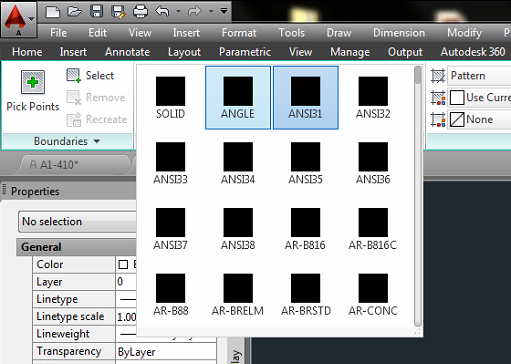
Task: Choose the ANSI37 hatch pattern
Action: 170,229
